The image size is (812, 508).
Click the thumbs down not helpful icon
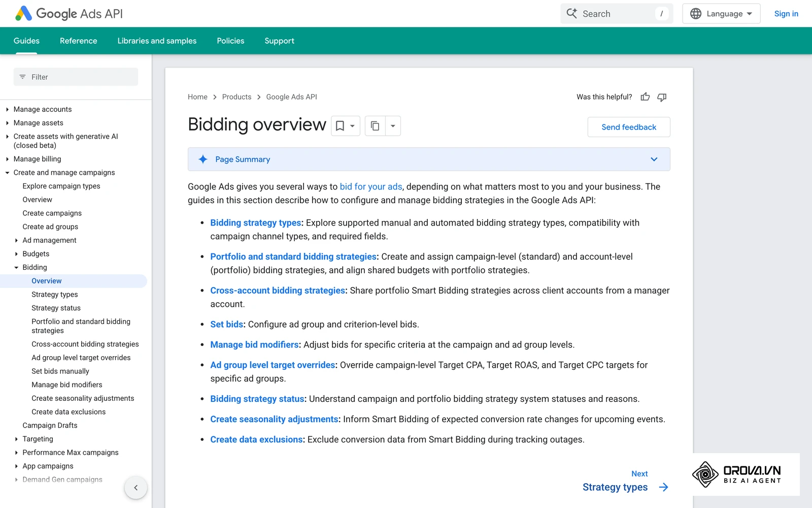[662, 97]
